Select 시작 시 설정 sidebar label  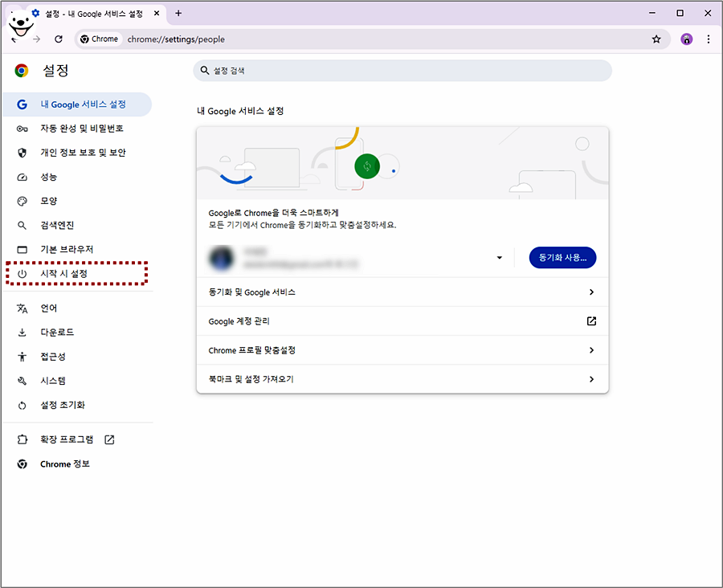click(x=63, y=274)
